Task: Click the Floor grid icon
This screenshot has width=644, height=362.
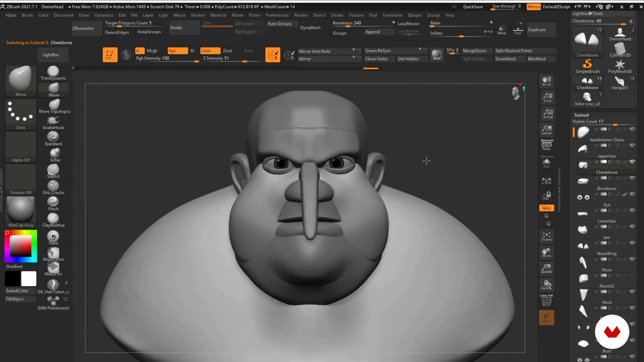Action: pos(518,29)
